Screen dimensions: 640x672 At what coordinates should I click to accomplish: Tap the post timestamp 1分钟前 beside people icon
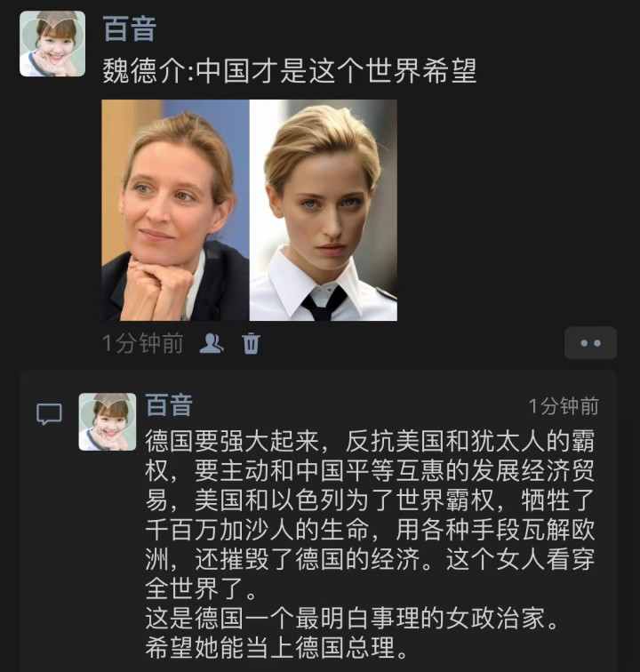tap(143, 343)
